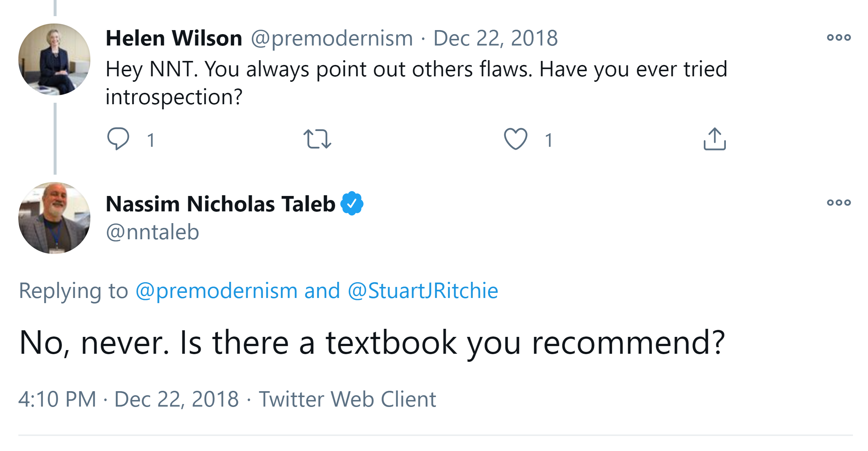Open the @premodernism handle beside Helen's name
868x451 pixels.
(x=332, y=38)
